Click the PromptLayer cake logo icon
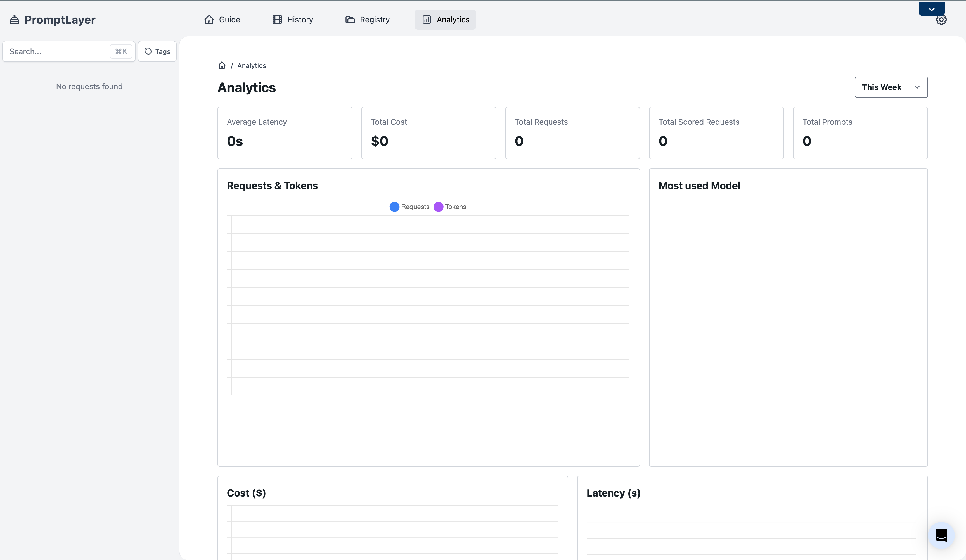966x560 pixels. tap(15, 20)
